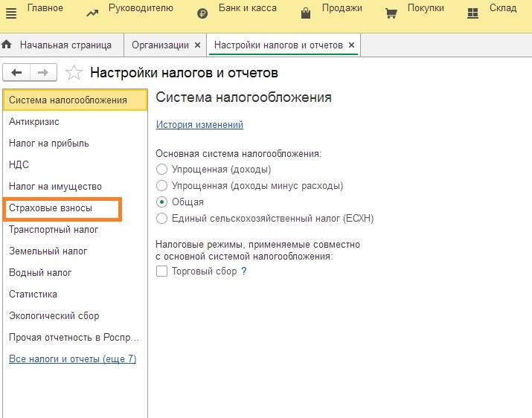Image resolution: width=532 pixels, height=418 pixels.
Task: Click the shopping bag icon for Продажи
Action: [x=306, y=13]
